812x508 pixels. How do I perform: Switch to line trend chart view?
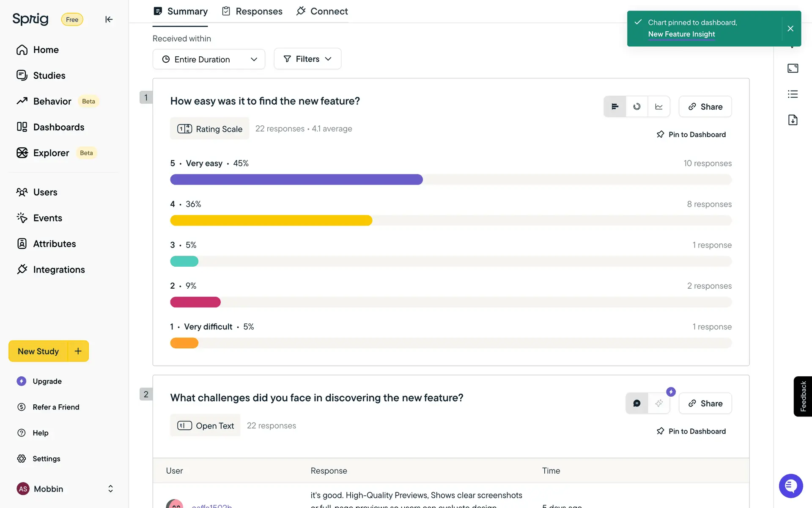[659, 107]
